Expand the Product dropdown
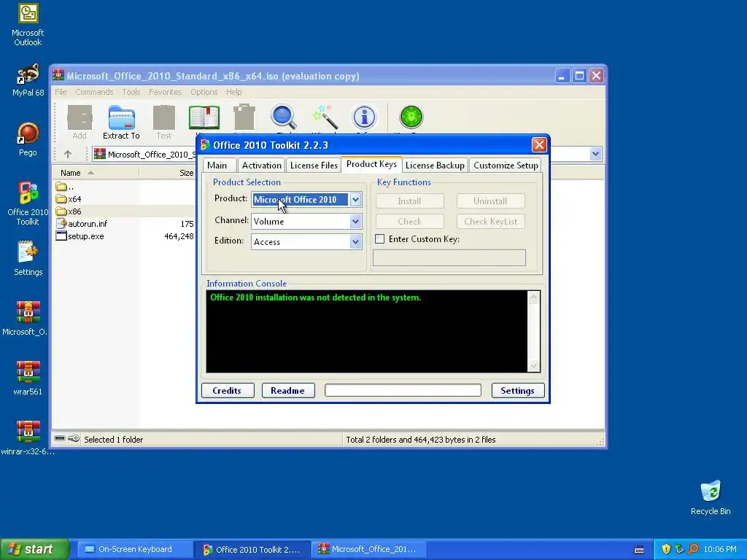Viewport: 747px width, 560px height. pyautogui.click(x=355, y=200)
